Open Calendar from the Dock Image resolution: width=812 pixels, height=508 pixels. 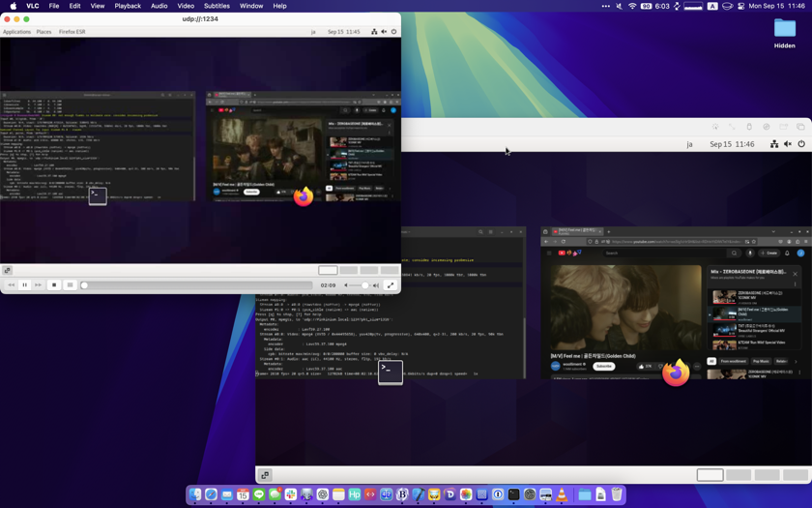coord(243,494)
